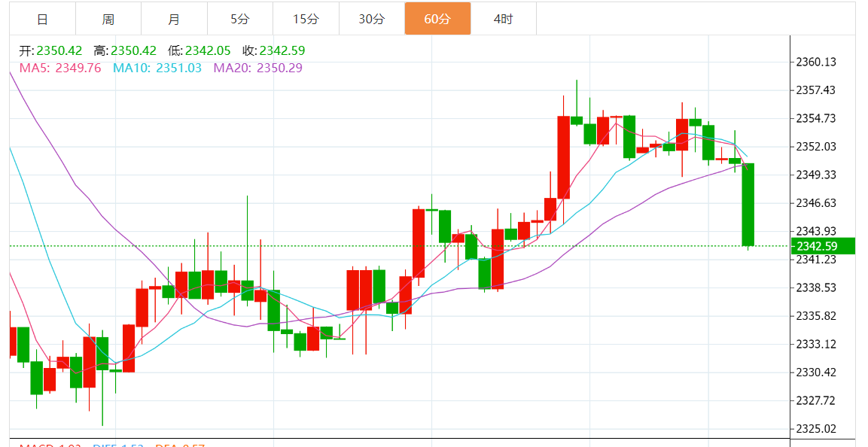Click the high price value 高:2350.42

point(125,51)
